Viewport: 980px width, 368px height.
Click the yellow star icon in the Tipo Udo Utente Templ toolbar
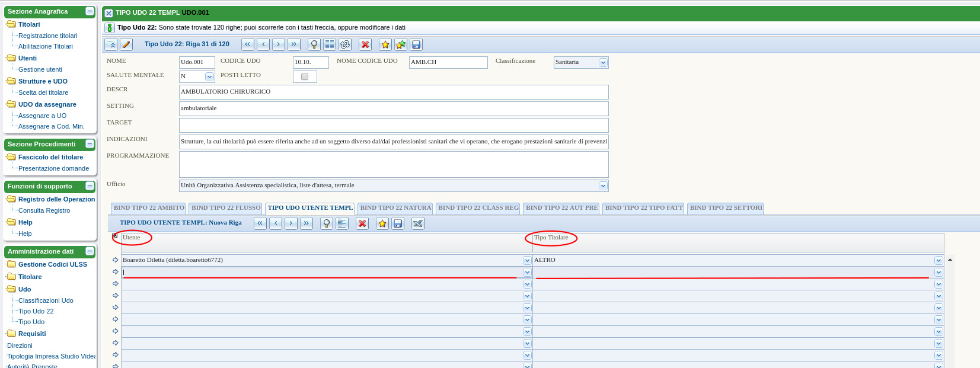coord(382,223)
